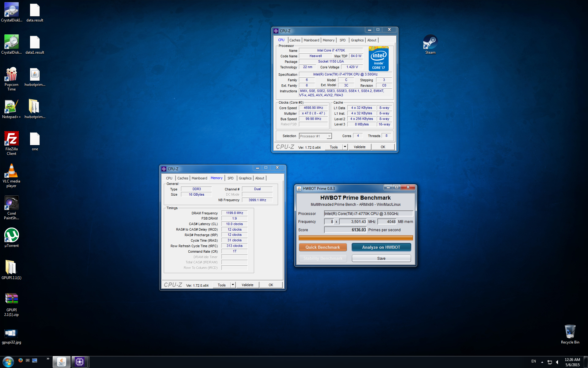This screenshot has width=588, height=368.
Task: Open the Processor #1 selection combo box
Action: (x=315, y=136)
